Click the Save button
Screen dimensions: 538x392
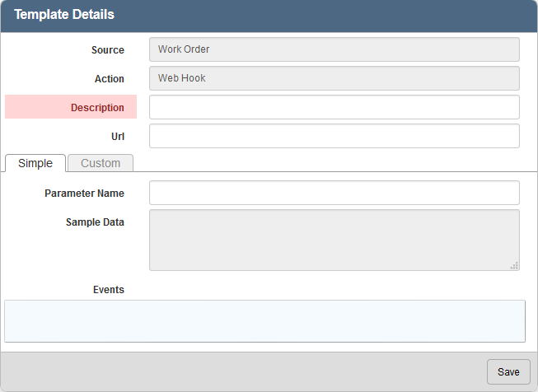(508, 371)
